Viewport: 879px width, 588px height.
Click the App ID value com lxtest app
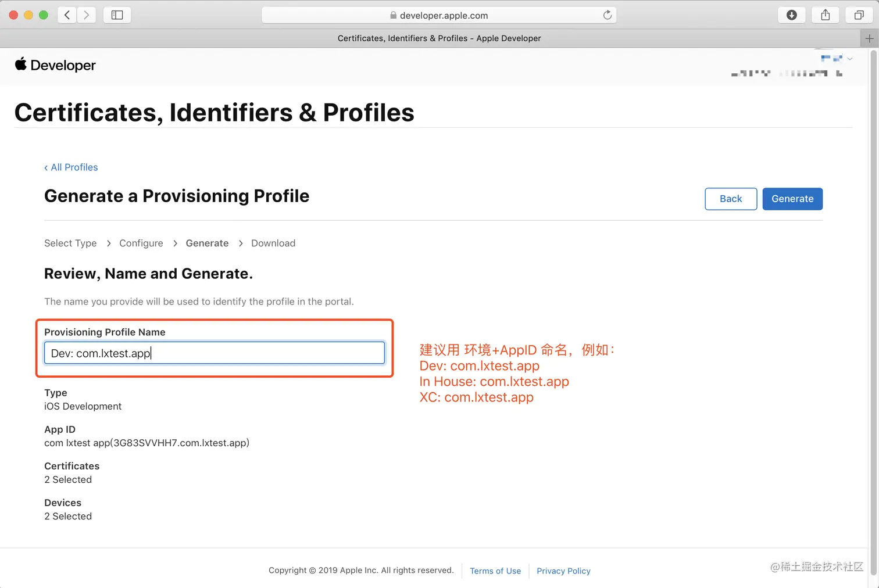(146, 443)
